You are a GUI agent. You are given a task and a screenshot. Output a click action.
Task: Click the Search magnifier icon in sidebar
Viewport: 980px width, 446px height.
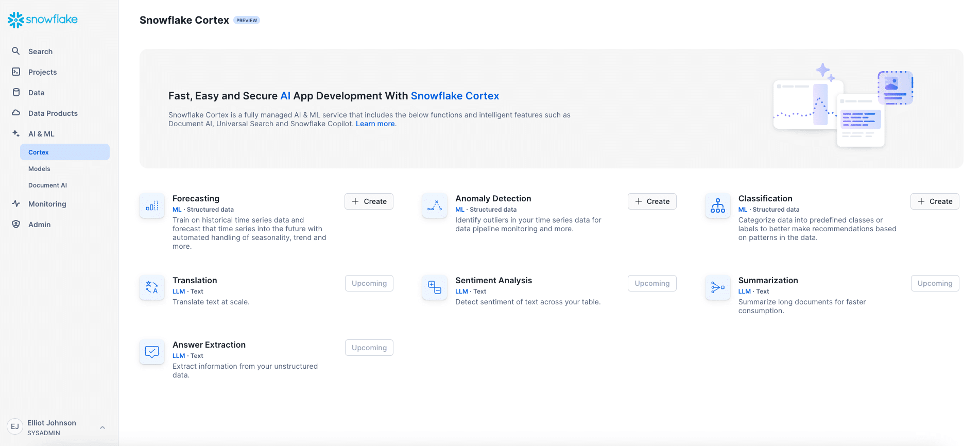(x=16, y=51)
